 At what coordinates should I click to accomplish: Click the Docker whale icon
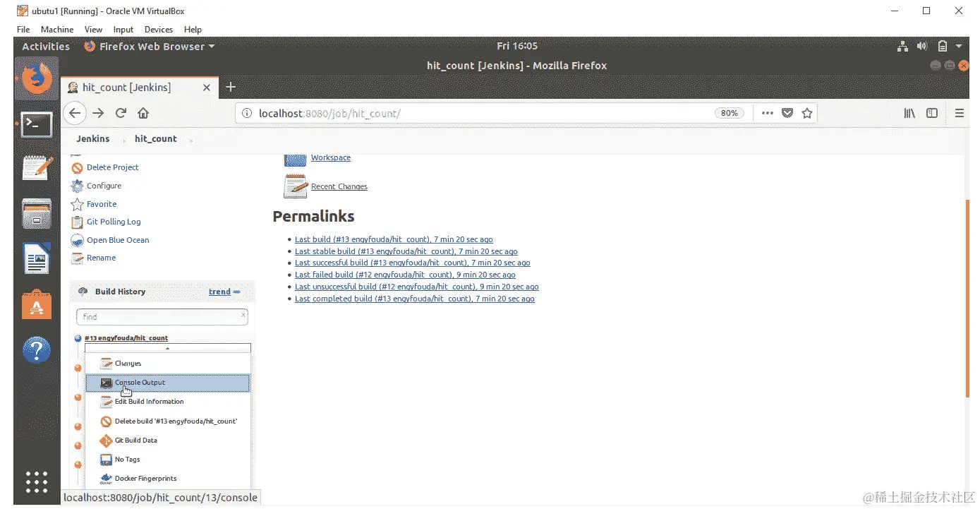coord(106,479)
